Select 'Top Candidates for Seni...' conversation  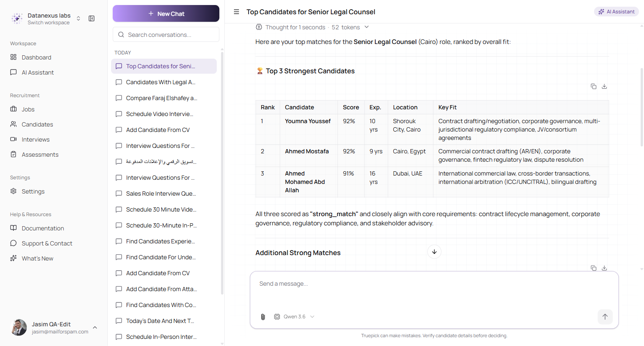[164, 66]
